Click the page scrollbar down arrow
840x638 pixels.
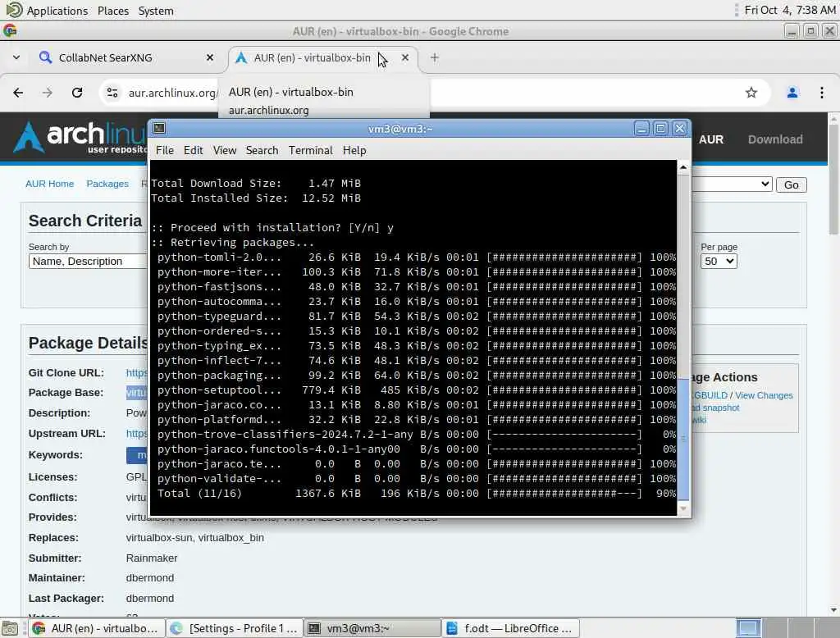click(x=833, y=609)
